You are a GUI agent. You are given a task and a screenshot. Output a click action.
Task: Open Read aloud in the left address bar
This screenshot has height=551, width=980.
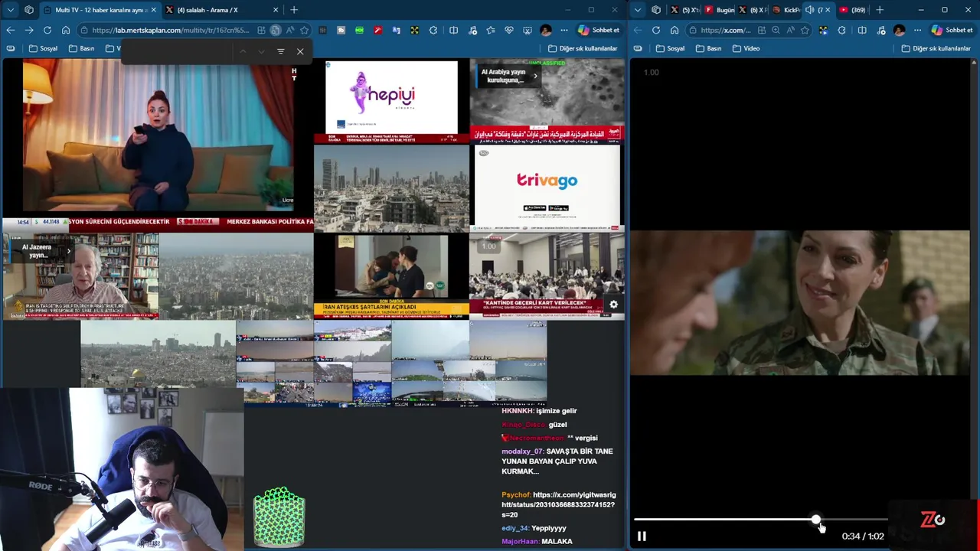pos(289,30)
